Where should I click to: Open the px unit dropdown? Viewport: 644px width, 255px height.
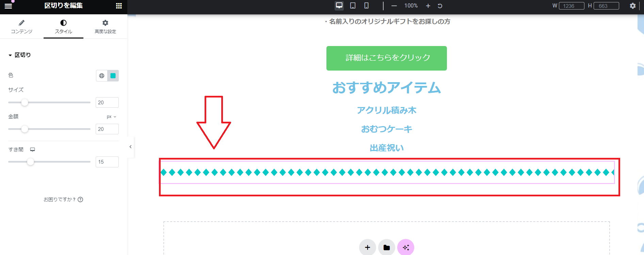click(x=111, y=117)
